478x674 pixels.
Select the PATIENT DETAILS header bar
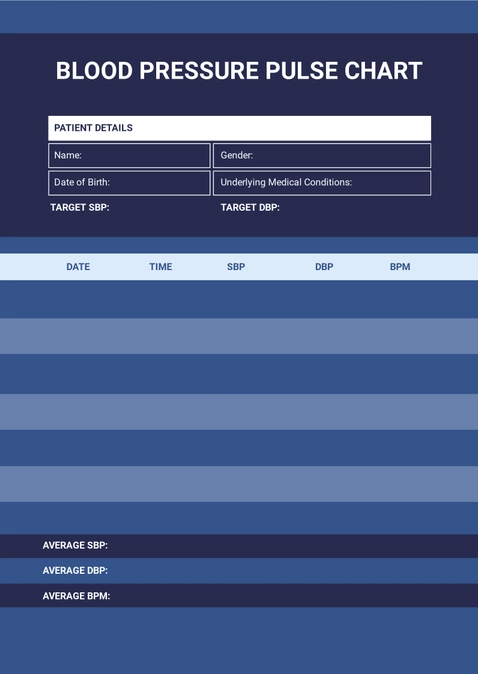(239, 128)
